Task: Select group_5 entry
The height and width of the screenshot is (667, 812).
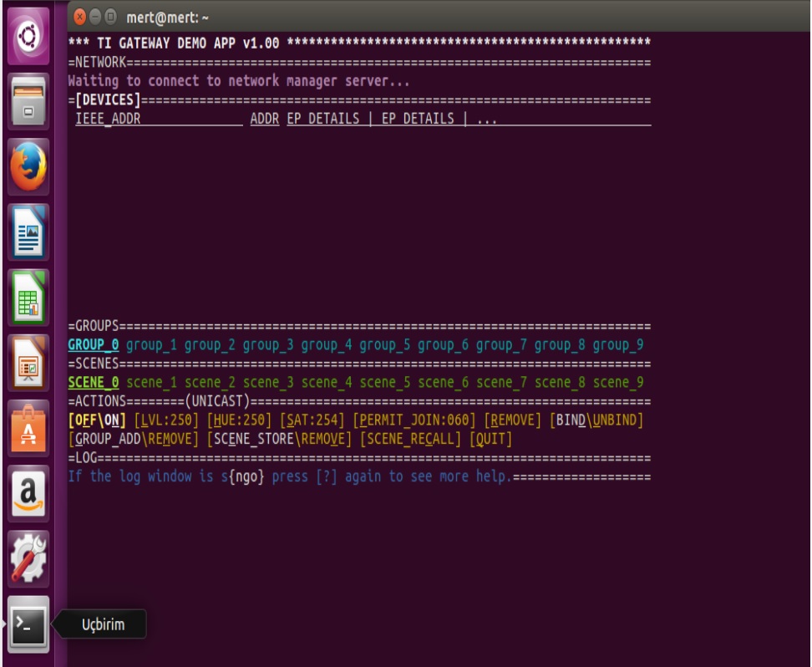Action: click(x=385, y=344)
